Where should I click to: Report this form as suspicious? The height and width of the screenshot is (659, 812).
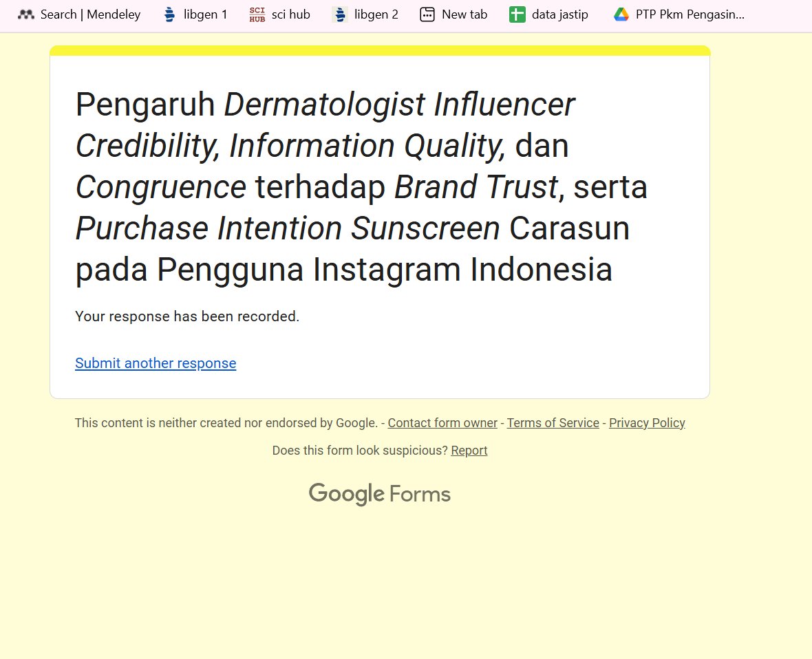pos(469,451)
